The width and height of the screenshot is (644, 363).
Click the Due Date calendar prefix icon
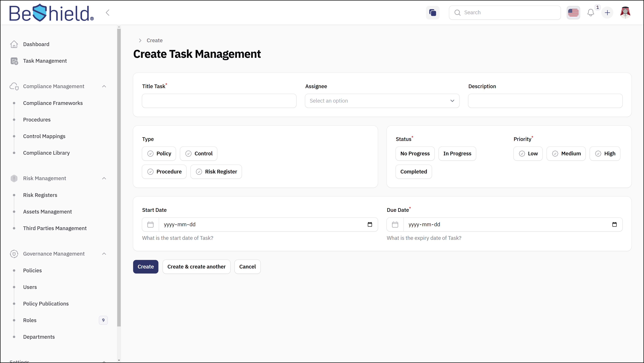click(395, 224)
